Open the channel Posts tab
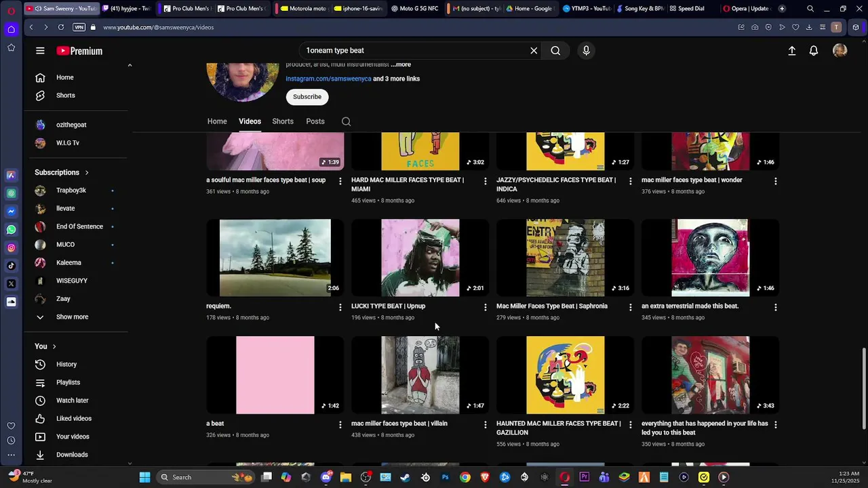 point(315,121)
